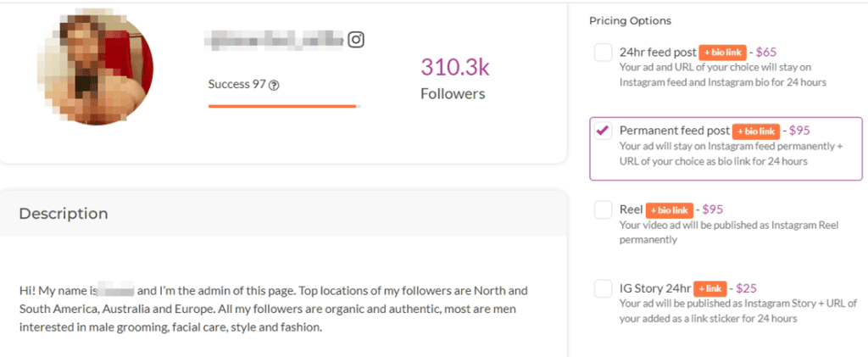Uncheck the Permanent feed post option
The width and height of the screenshot is (868, 357).
(603, 131)
